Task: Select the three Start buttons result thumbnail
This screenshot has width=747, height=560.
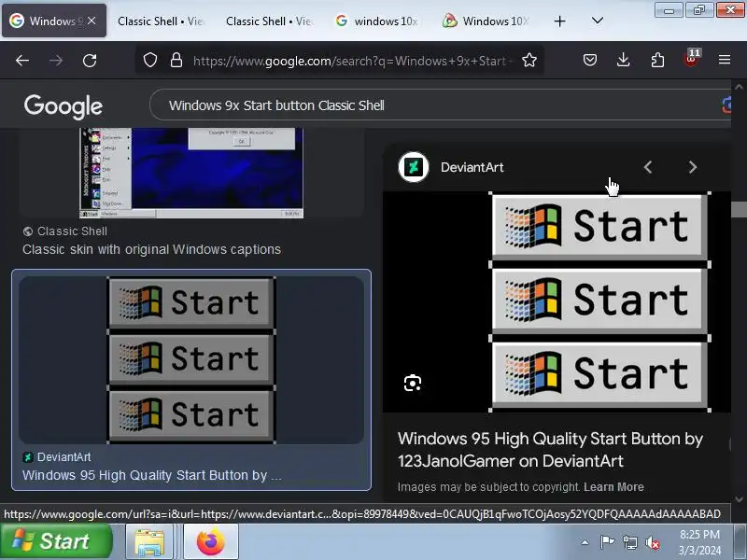Action: [x=191, y=360]
